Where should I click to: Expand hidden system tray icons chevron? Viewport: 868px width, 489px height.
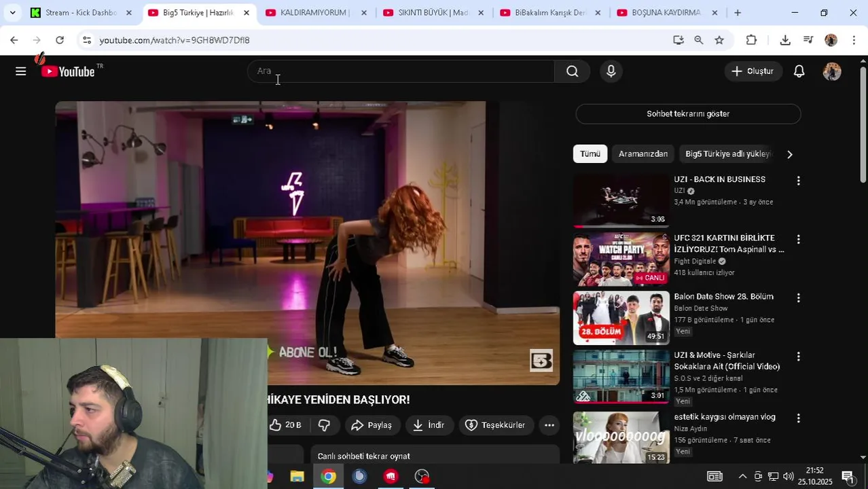(742, 476)
